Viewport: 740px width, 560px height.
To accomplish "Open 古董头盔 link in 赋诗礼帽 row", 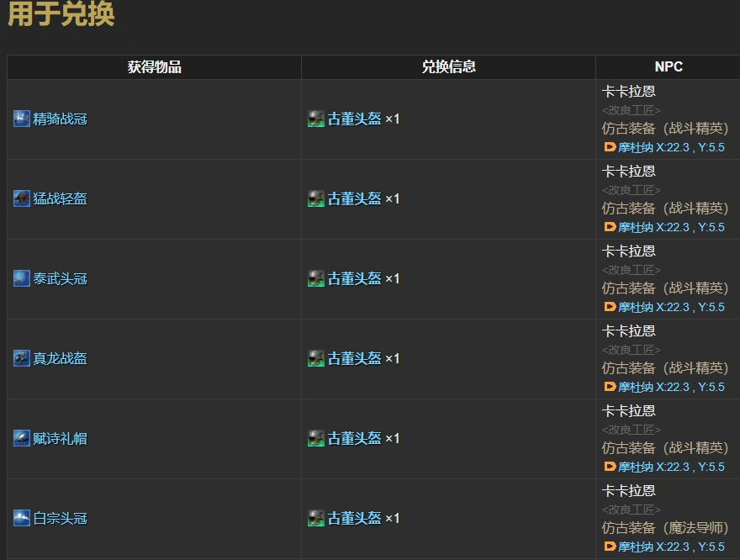I will (354, 438).
